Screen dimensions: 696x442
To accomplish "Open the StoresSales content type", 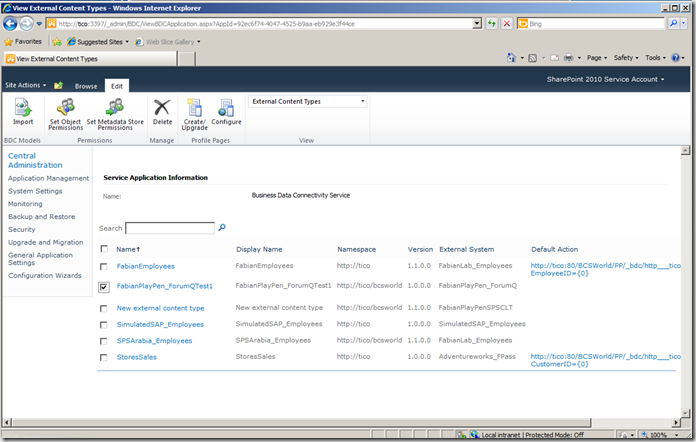I will click(137, 357).
